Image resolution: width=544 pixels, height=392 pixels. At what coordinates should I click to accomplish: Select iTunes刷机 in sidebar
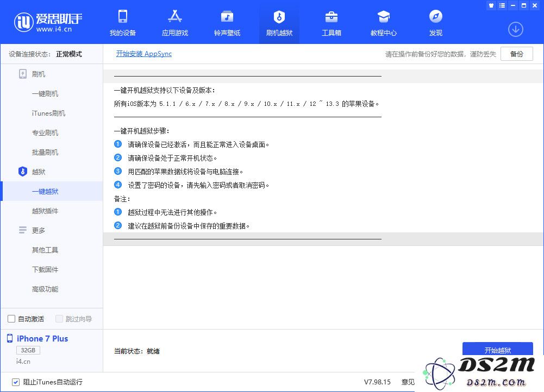click(48, 113)
